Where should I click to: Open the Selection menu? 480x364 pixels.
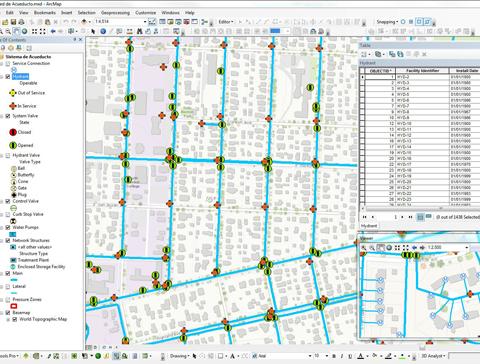tap(87, 13)
